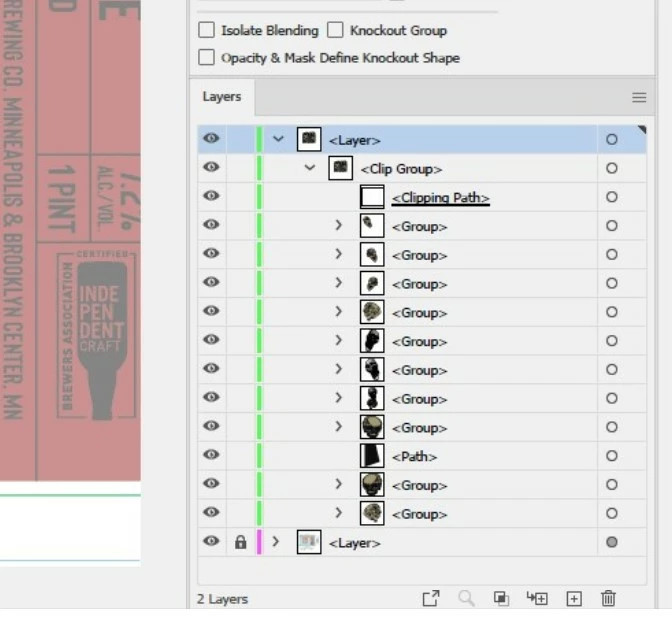Toggle eye of last Group above locked Layer
The width and height of the screenshot is (672, 618).
[x=211, y=512]
